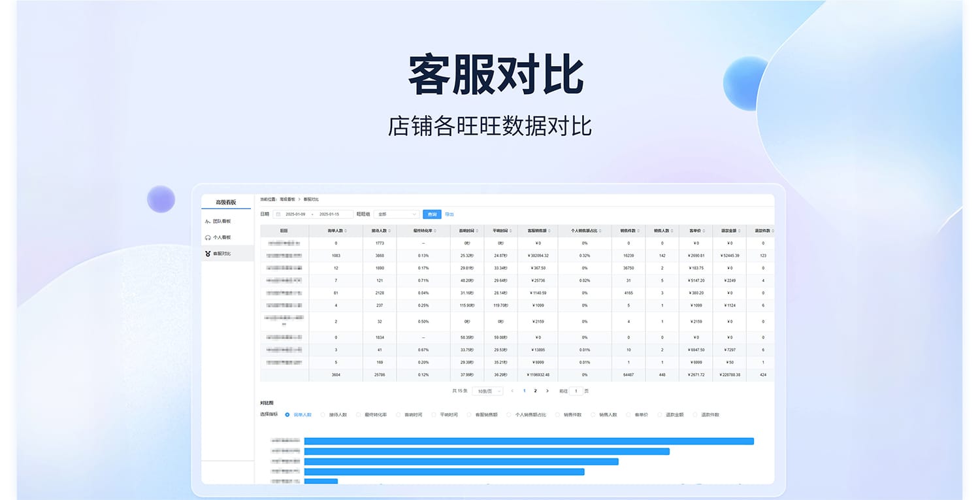Click the 导出 export link
The image size is (980, 500).
click(449, 214)
